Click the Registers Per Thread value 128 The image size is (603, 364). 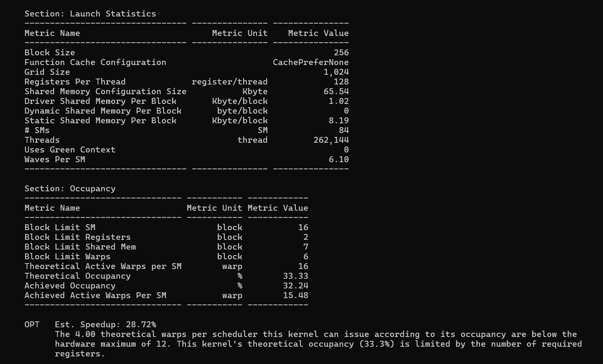341,82
